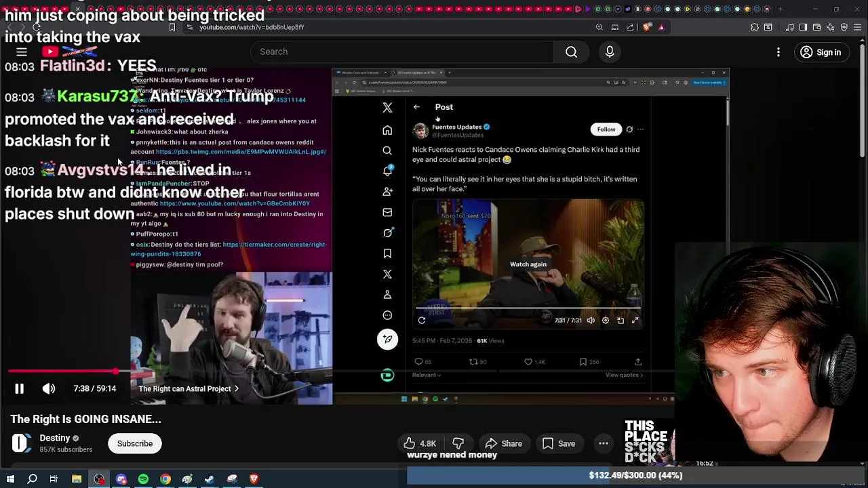Like the video showing 4.8K likes
Image resolution: width=868 pixels, height=488 pixels.
(420, 443)
